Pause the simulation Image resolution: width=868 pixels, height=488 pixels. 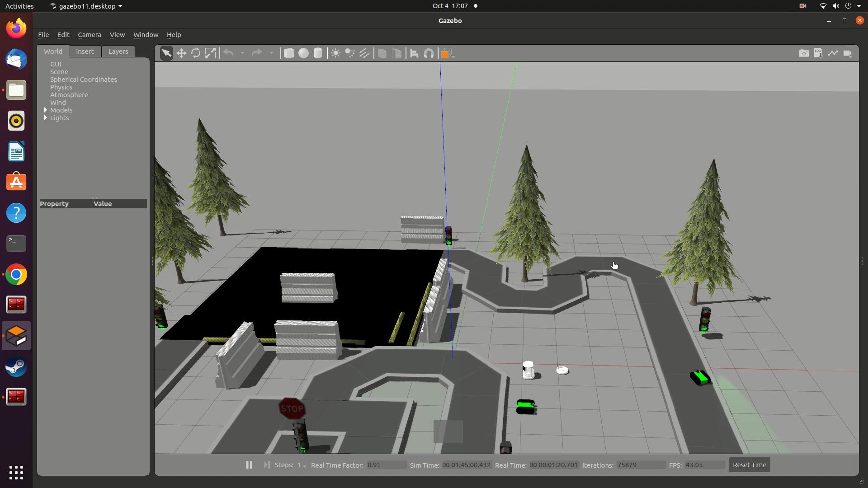pos(249,465)
